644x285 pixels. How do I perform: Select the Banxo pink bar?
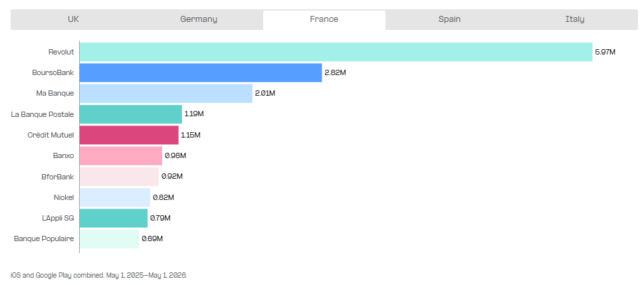coord(121,155)
